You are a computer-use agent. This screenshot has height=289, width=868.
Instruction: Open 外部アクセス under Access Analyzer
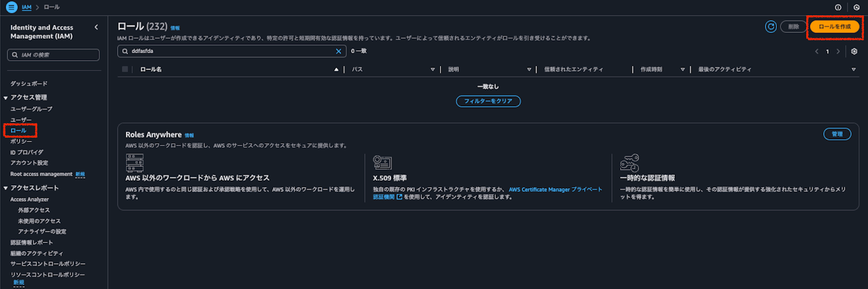coord(34,210)
